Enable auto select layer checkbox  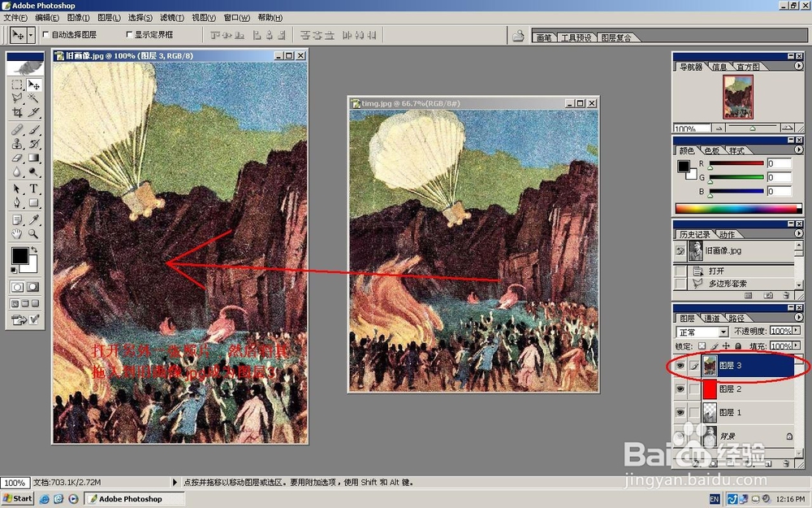[45, 35]
